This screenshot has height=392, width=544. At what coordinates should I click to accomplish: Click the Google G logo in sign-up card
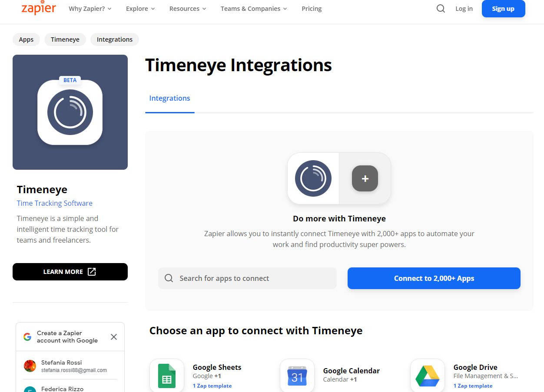[x=27, y=337]
